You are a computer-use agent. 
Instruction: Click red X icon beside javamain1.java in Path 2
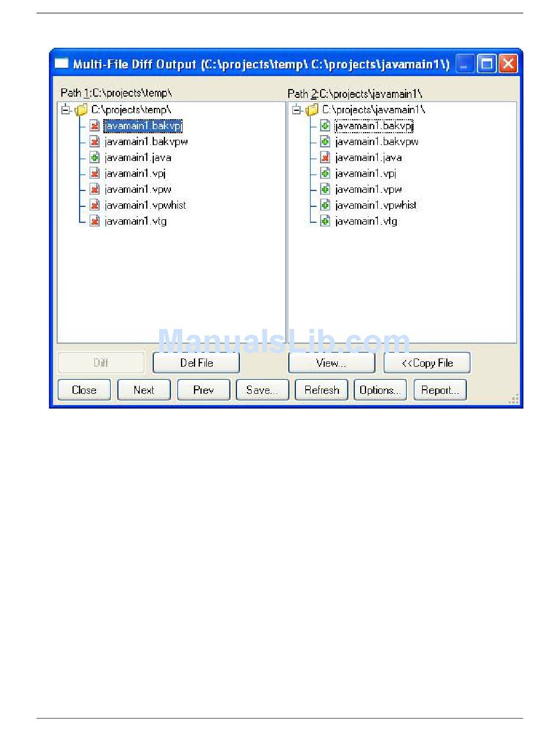click(x=325, y=157)
